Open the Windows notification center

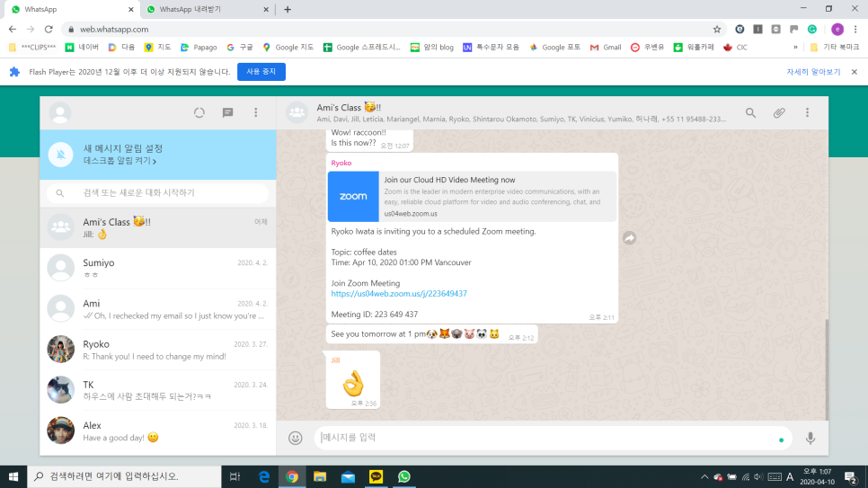[851, 477]
